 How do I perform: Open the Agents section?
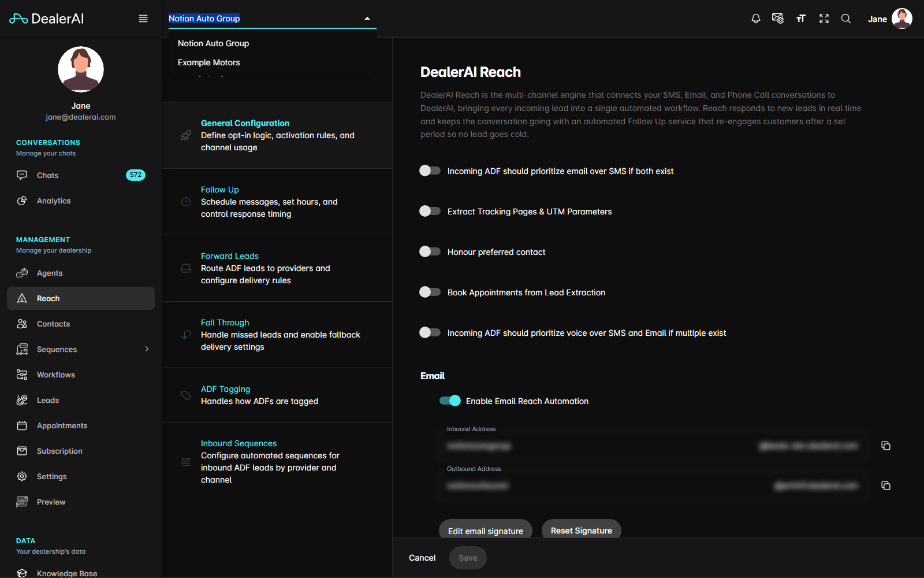tap(81, 273)
